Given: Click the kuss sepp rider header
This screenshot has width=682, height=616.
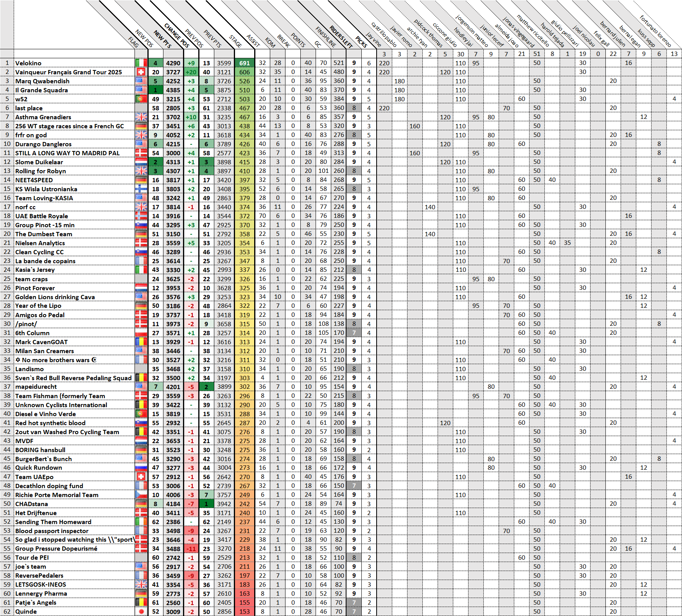Looking at the screenshot, I should (x=646, y=38).
